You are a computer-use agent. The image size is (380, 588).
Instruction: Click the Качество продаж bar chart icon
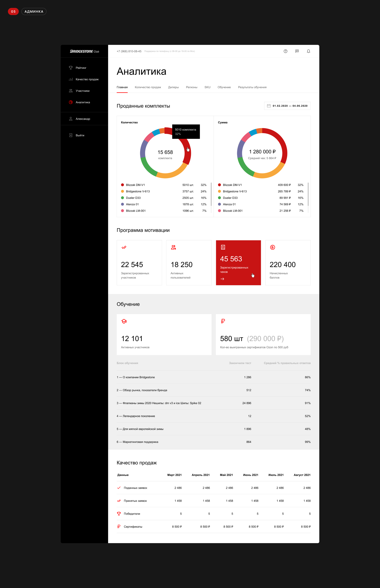pos(71,79)
